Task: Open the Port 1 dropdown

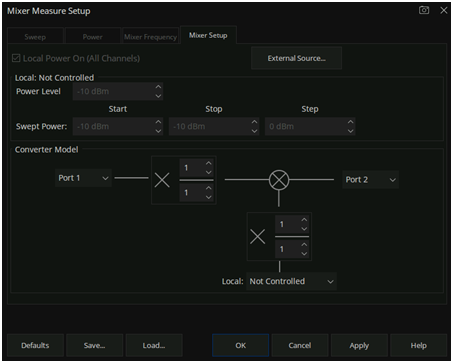Action: 83,178
